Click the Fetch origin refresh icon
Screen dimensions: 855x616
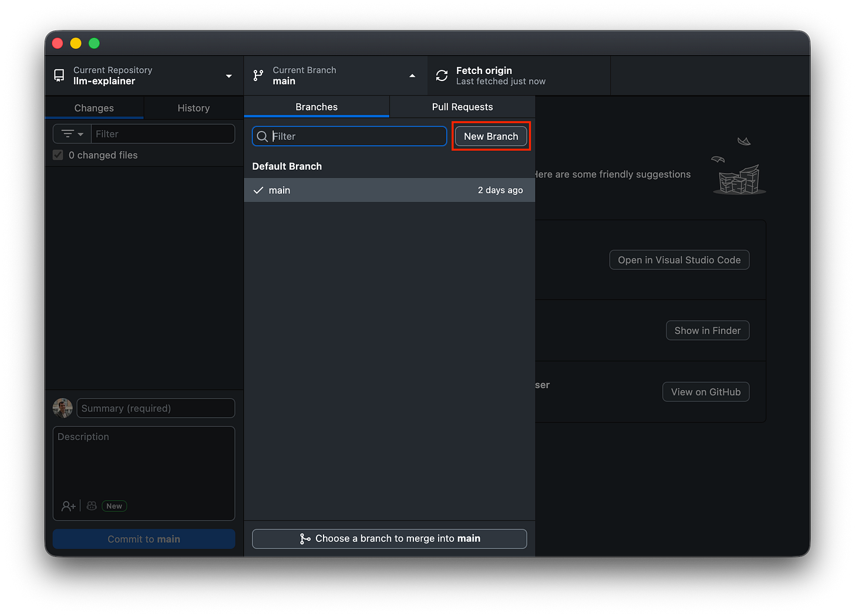pyautogui.click(x=441, y=75)
